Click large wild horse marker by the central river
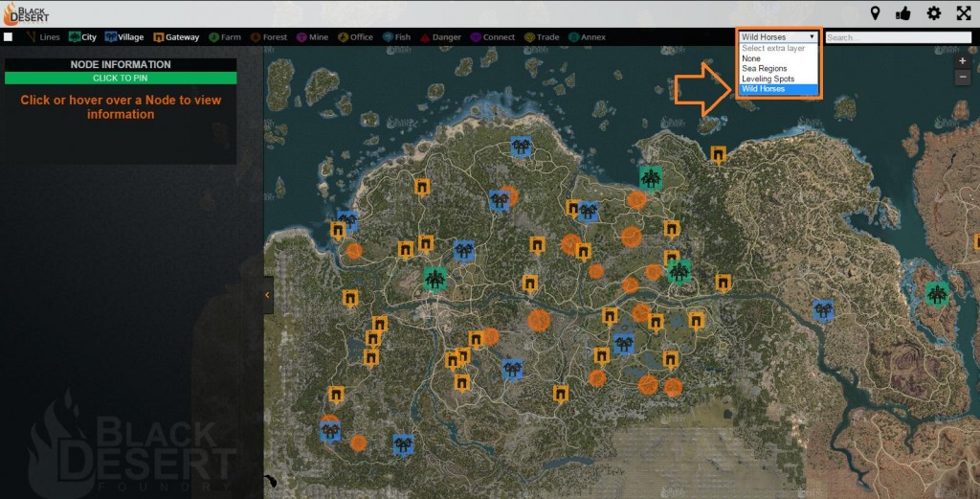Viewport: 980px width, 499px height. 539,320
